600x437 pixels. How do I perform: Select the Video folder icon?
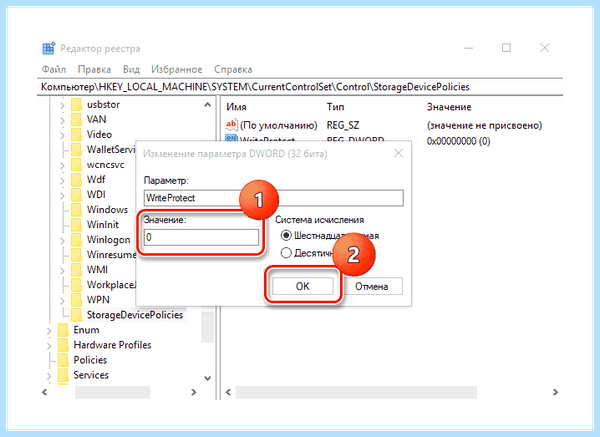pos(77,134)
